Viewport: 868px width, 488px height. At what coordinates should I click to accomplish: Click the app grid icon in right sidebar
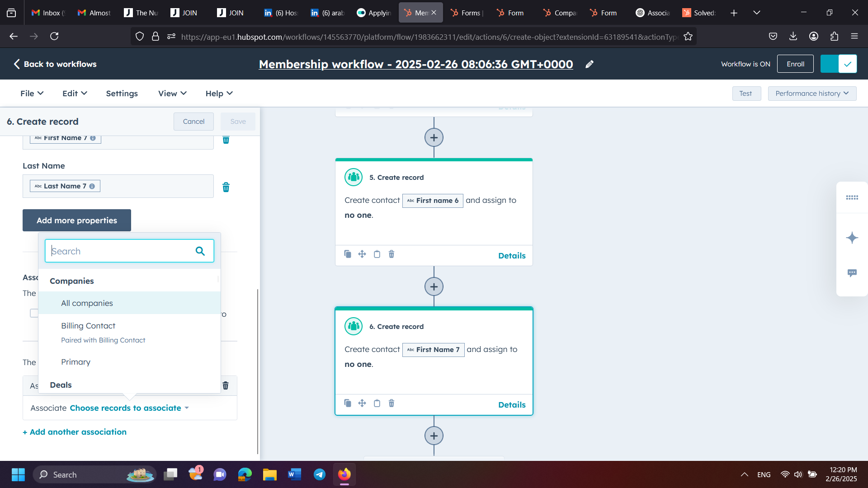(852, 197)
